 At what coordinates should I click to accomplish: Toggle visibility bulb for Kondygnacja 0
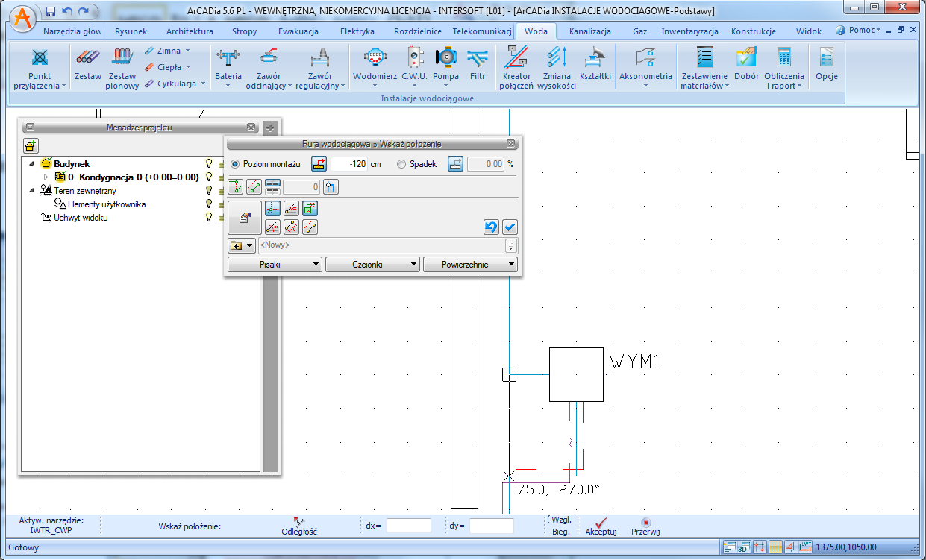209,177
